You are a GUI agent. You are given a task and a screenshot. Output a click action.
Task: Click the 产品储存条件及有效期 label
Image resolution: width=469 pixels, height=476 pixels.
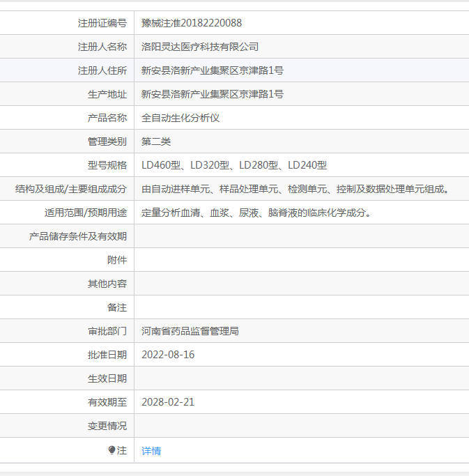click(x=78, y=236)
